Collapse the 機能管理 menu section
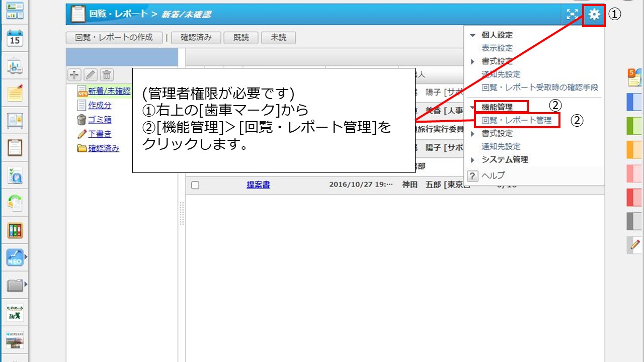Screen dimensions: 644x362 pyautogui.click(x=472, y=107)
